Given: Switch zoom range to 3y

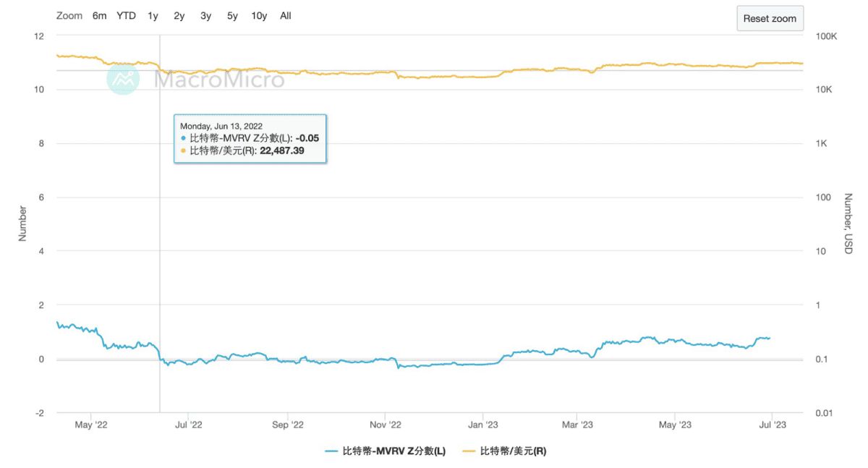Looking at the screenshot, I should pos(205,16).
